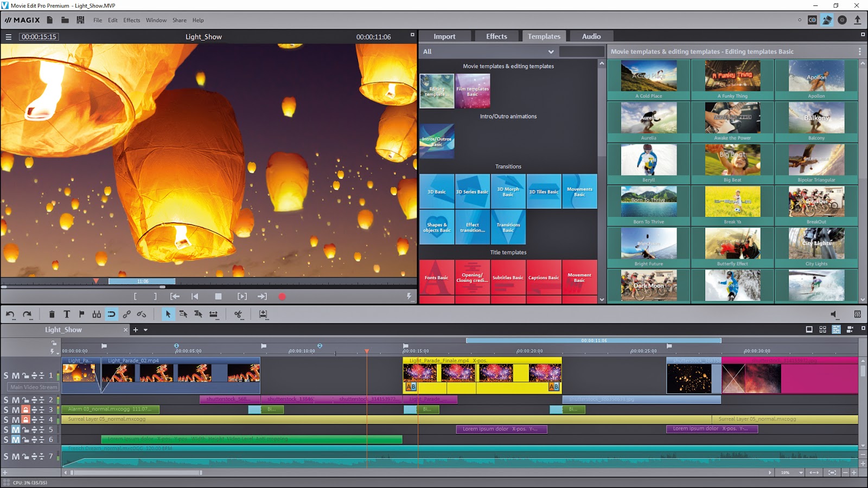Open the 3D Morph Basic transitions tile
868x488 pixels.
508,191
